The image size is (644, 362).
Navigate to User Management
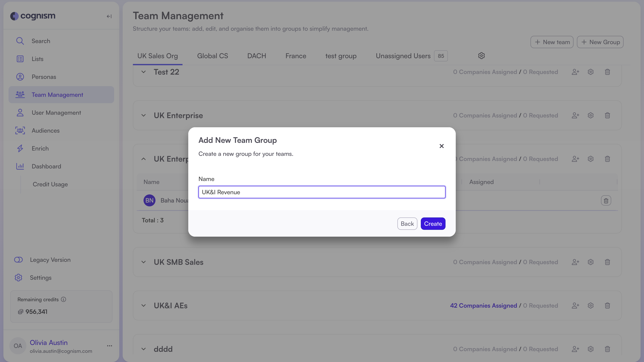click(x=56, y=112)
